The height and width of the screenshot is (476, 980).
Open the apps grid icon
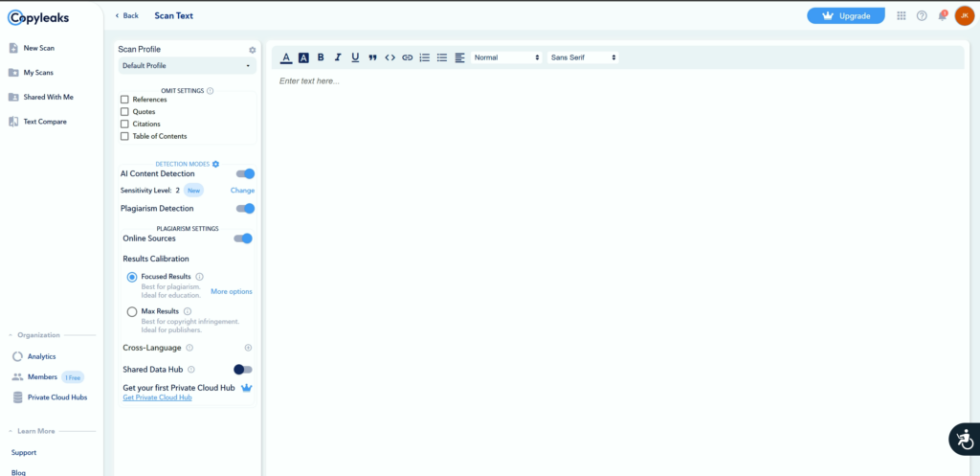[x=902, y=15]
